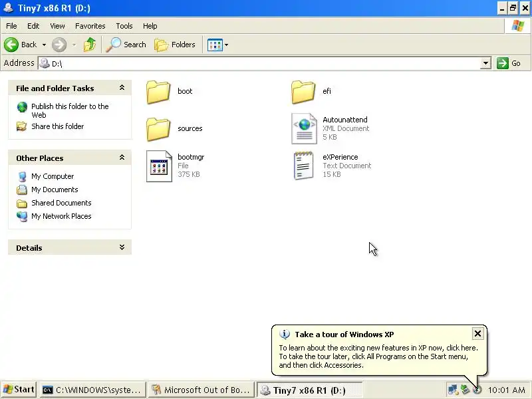Open My Network Places link
532x399 pixels.
tap(61, 215)
